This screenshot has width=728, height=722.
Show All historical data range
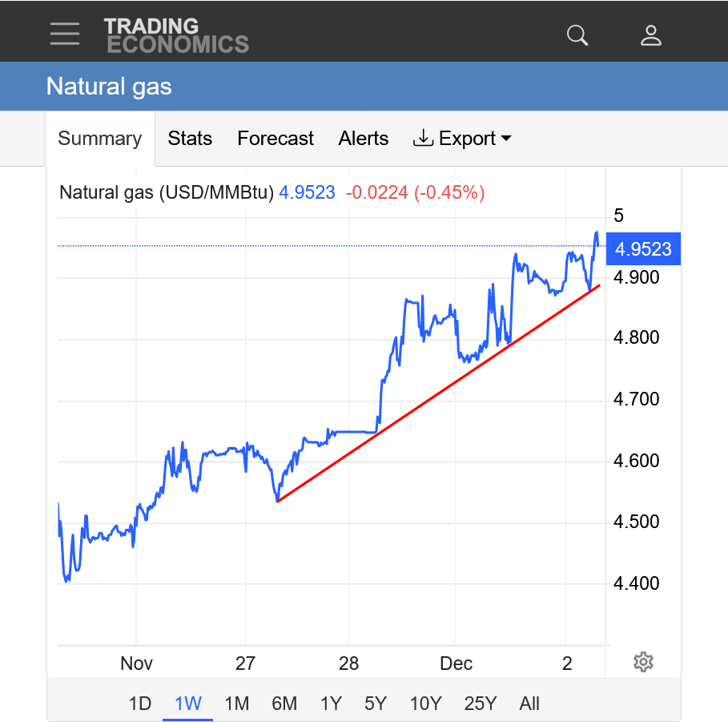point(529,704)
